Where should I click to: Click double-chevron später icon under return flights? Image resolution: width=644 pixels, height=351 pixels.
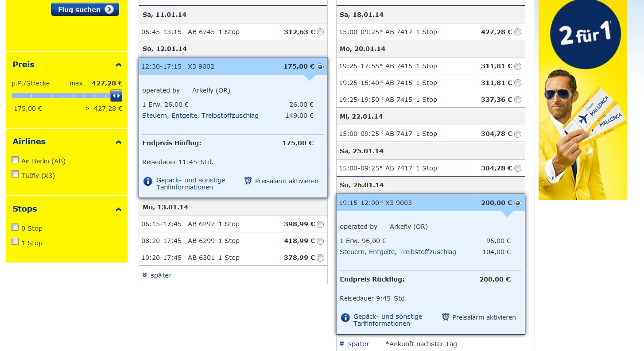341,343
